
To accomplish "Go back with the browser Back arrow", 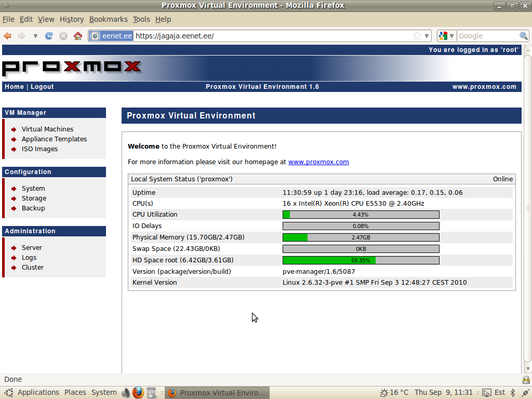I will pos(7,36).
